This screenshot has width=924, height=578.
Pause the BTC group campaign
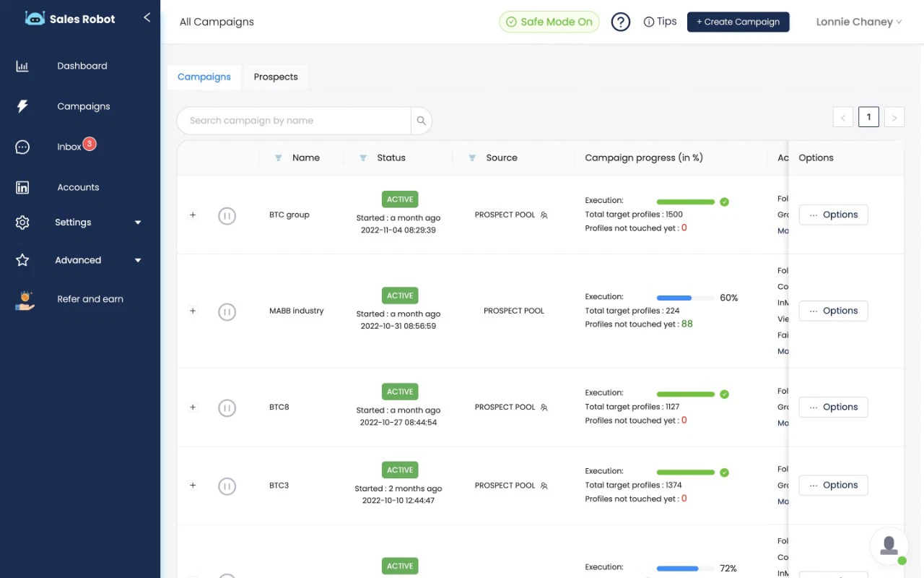227,215
